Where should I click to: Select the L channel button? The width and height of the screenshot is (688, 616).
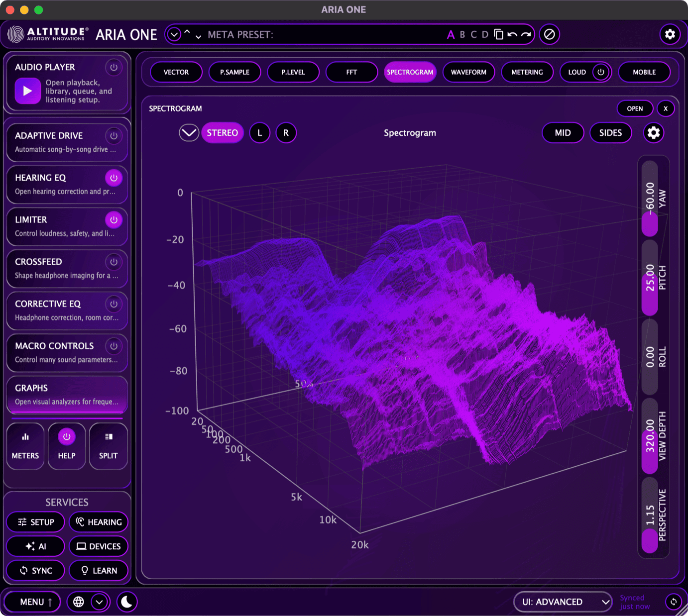point(260,133)
